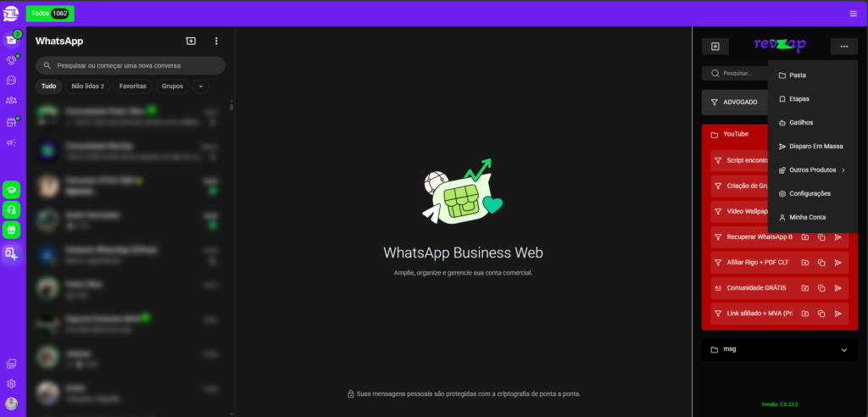Copy the Link afiliado + MVA message
This screenshot has height=417, width=868.
click(x=821, y=314)
